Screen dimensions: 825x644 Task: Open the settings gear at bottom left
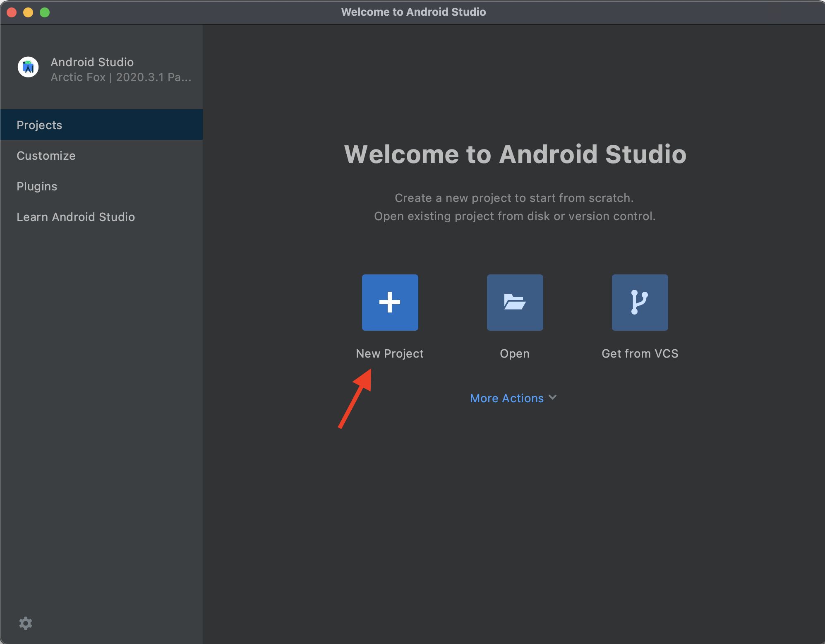(x=26, y=623)
